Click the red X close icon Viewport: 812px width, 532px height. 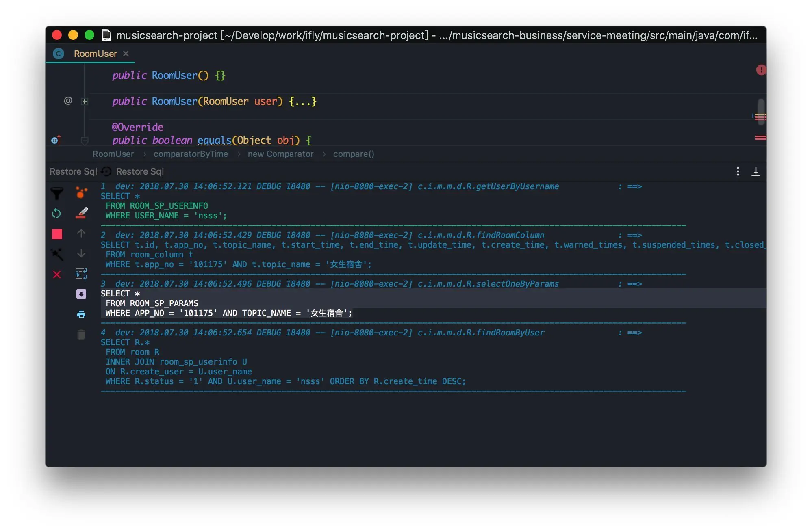(x=57, y=275)
